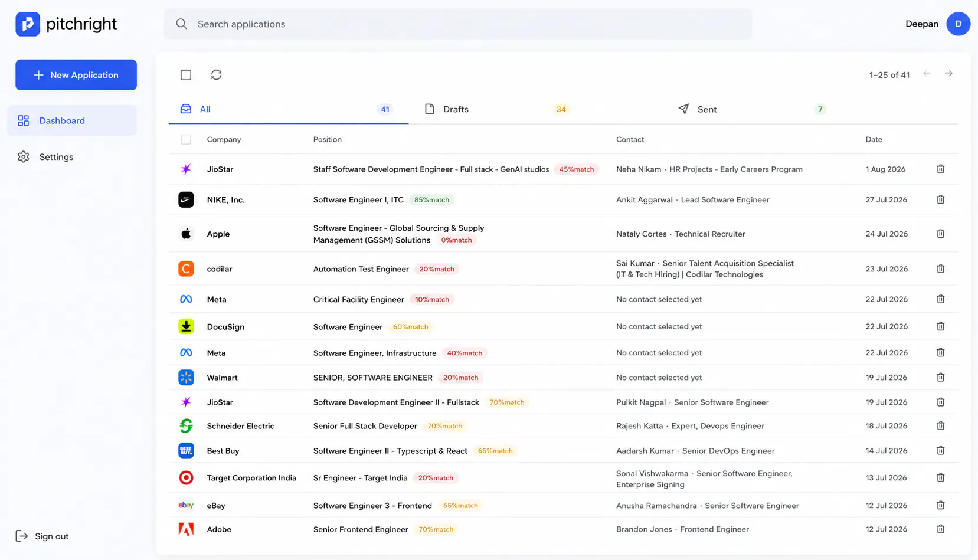
Task: Focus the Search applications field
Action: pos(458,24)
